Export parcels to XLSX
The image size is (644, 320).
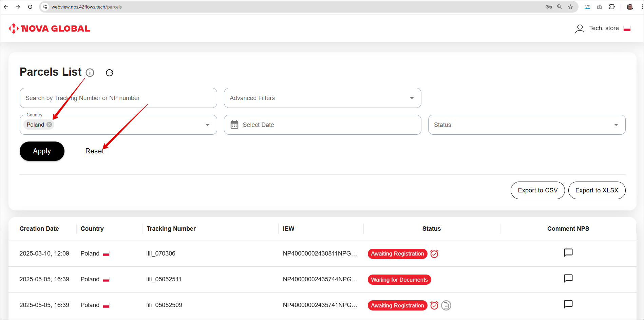pyautogui.click(x=596, y=190)
